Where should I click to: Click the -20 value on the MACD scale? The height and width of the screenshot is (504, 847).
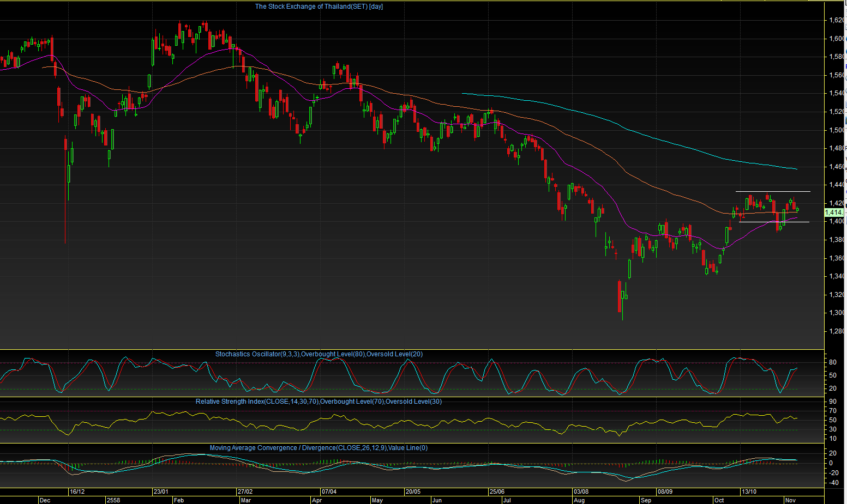tap(834, 473)
